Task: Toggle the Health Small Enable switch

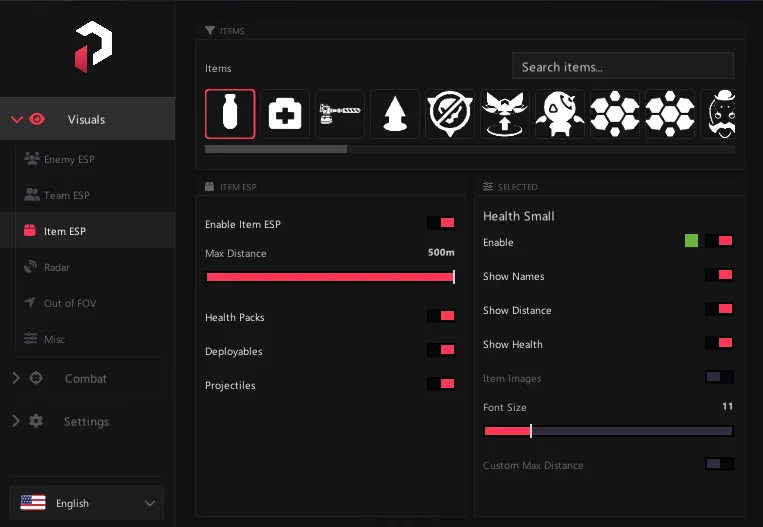Action: (x=719, y=241)
